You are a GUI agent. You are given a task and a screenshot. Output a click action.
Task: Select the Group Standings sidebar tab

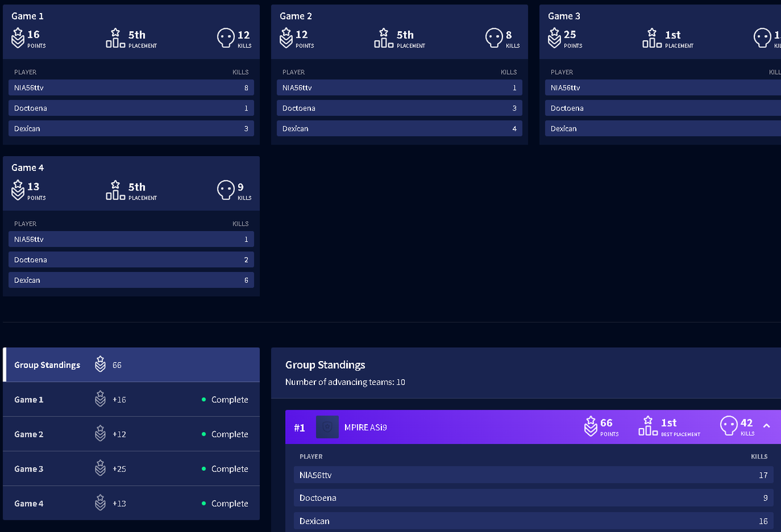(131, 365)
